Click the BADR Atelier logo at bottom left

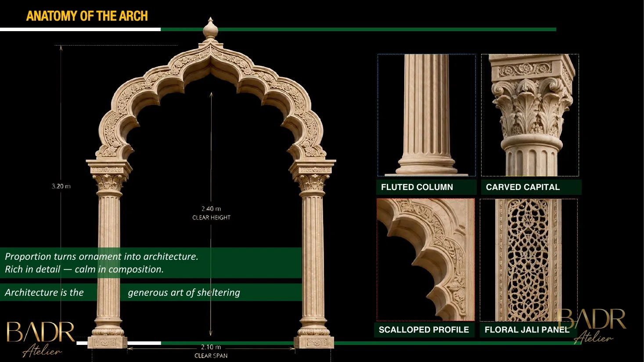pos(41,339)
